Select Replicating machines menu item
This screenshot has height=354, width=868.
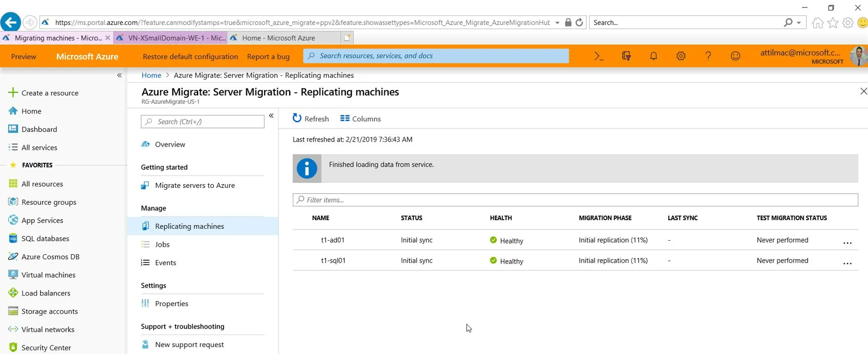(x=203, y=226)
